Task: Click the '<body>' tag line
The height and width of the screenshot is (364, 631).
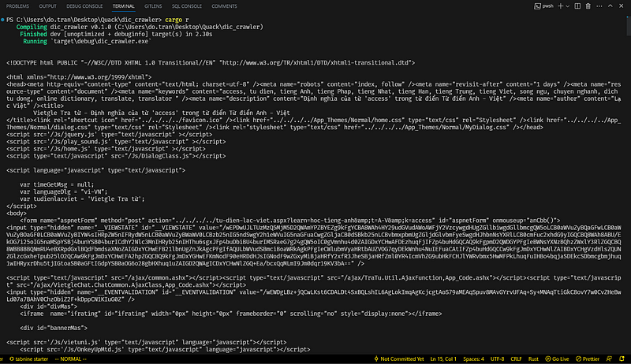Action: (16, 214)
